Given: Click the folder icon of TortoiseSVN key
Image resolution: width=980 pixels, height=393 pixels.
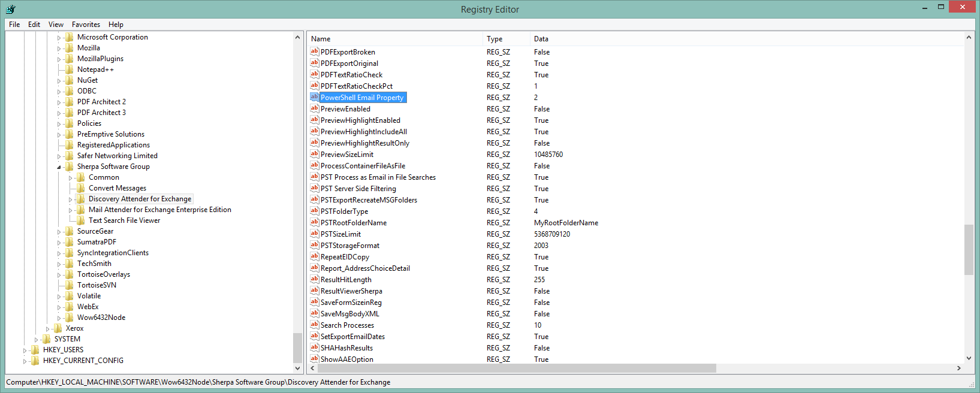Looking at the screenshot, I should (x=70, y=285).
